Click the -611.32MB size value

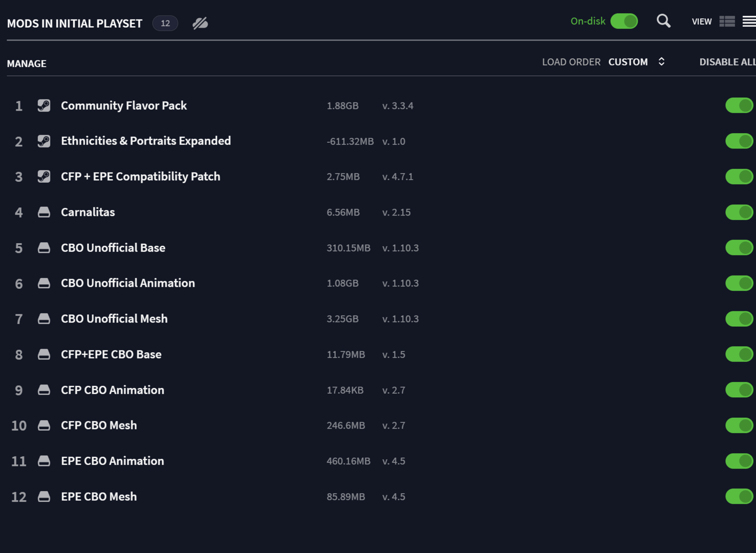[350, 141]
